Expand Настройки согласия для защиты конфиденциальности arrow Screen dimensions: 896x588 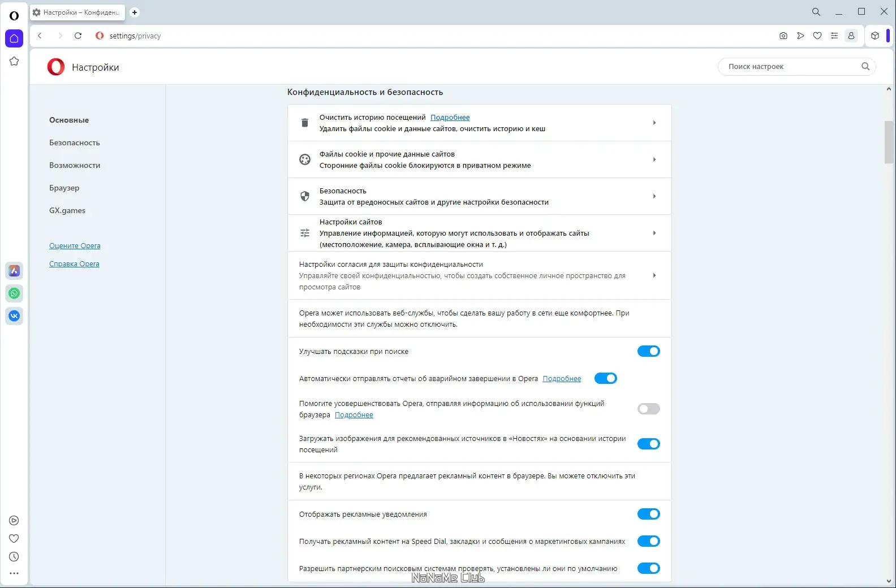tap(654, 275)
